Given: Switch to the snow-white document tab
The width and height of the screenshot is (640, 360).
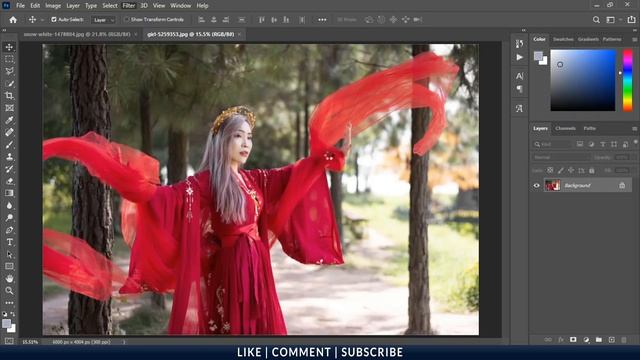Looking at the screenshot, I should click(77, 34).
